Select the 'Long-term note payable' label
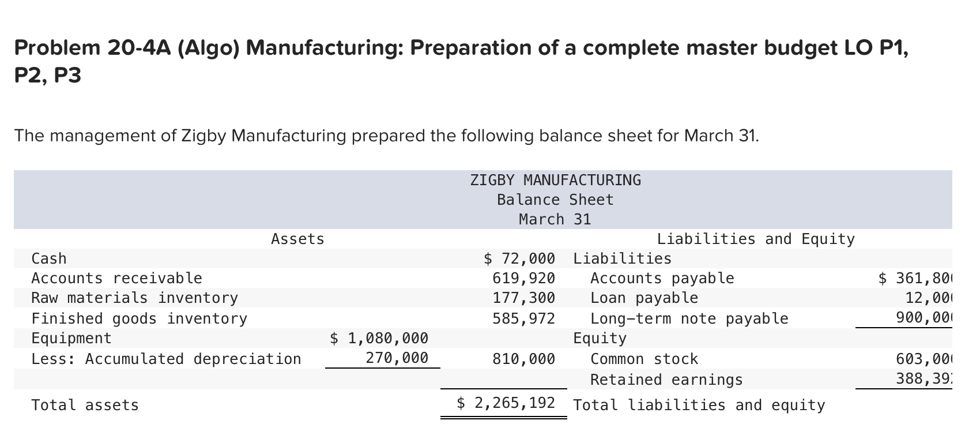 point(689,318)
